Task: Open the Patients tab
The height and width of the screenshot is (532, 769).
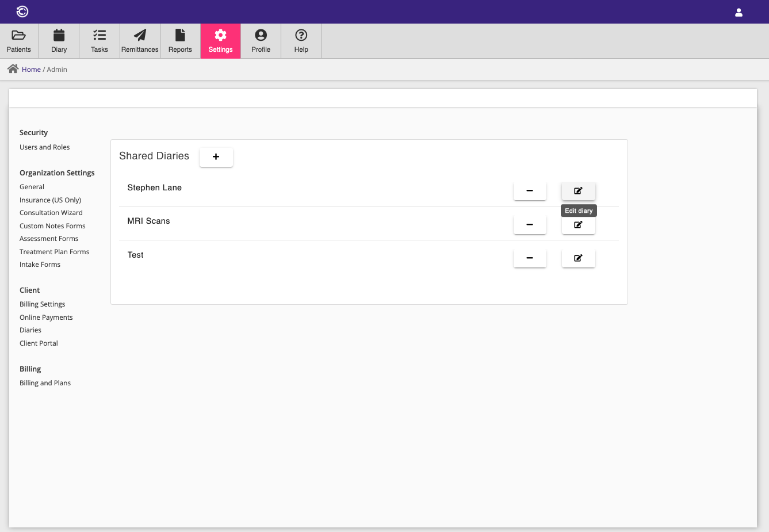Action: tap(19, 41)
